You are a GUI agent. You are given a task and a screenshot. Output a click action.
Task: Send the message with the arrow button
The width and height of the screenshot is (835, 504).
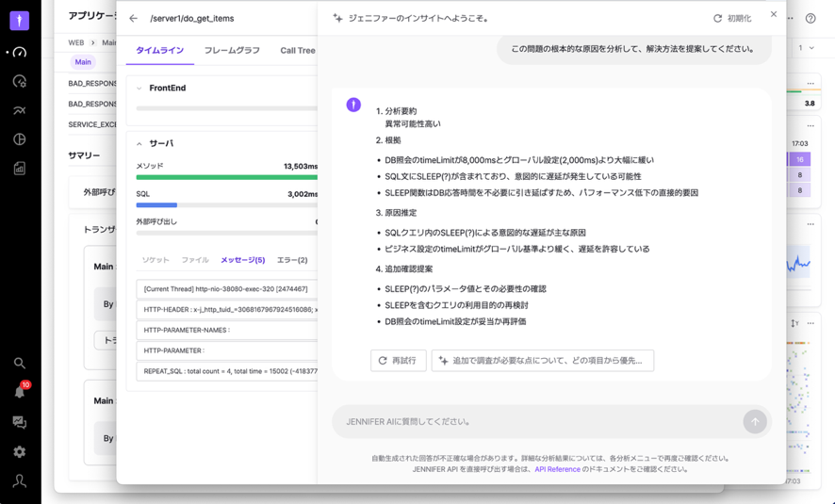pyautogui.click(x=754, y=422)
